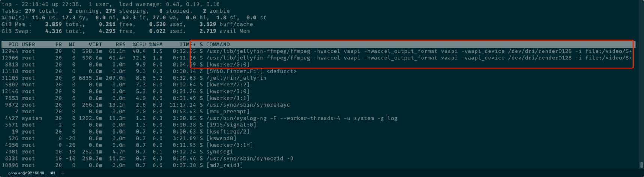Click the GiB Swap summary line

[126, 31]
